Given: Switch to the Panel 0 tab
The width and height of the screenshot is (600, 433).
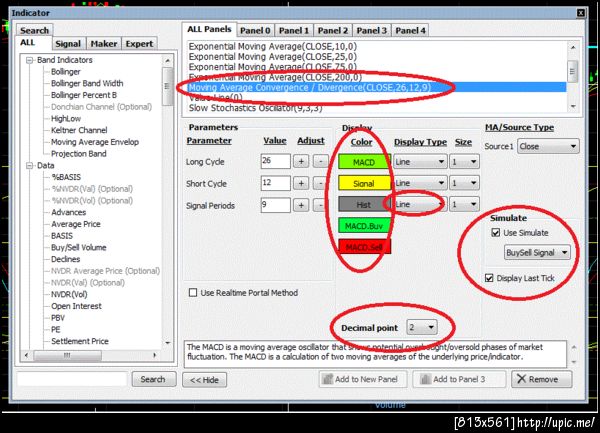Looking at the screenshot, I should [x=255, y=31].
